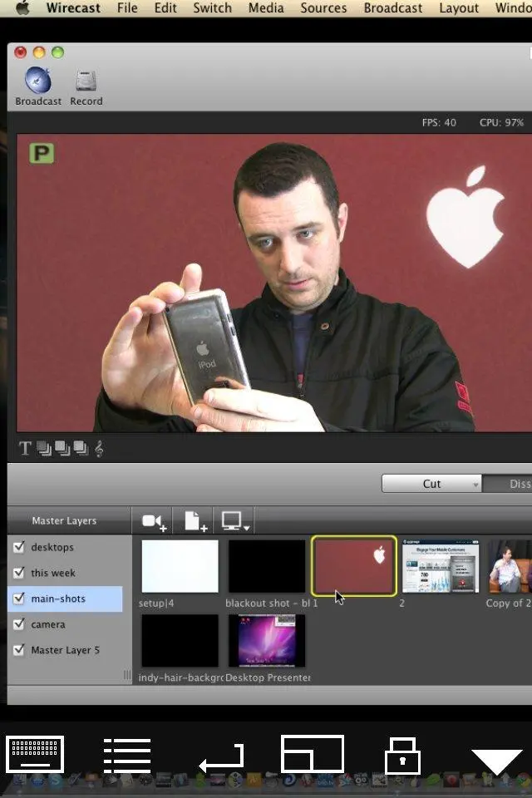This screenshot has width=532, height=798.
Task: Click the Record disk icon
Action: pos(86,81)
